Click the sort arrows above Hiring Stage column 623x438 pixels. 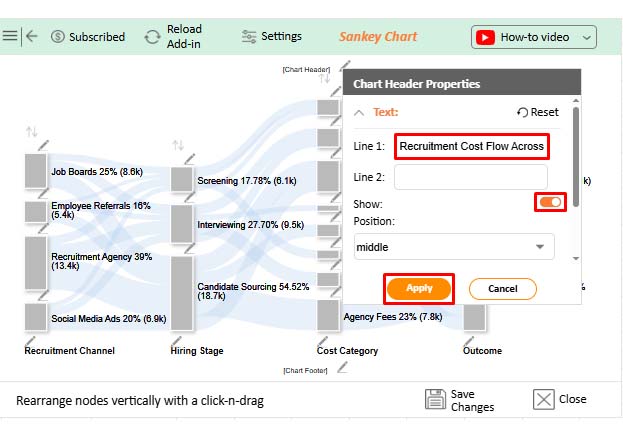click(x=178, y=145)
